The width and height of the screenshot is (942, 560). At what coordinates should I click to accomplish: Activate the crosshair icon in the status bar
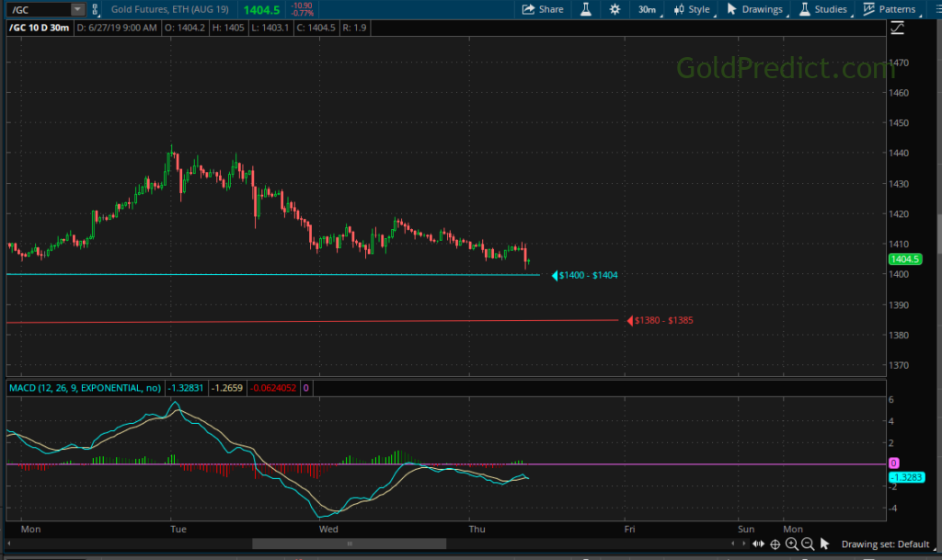[775, 544]
